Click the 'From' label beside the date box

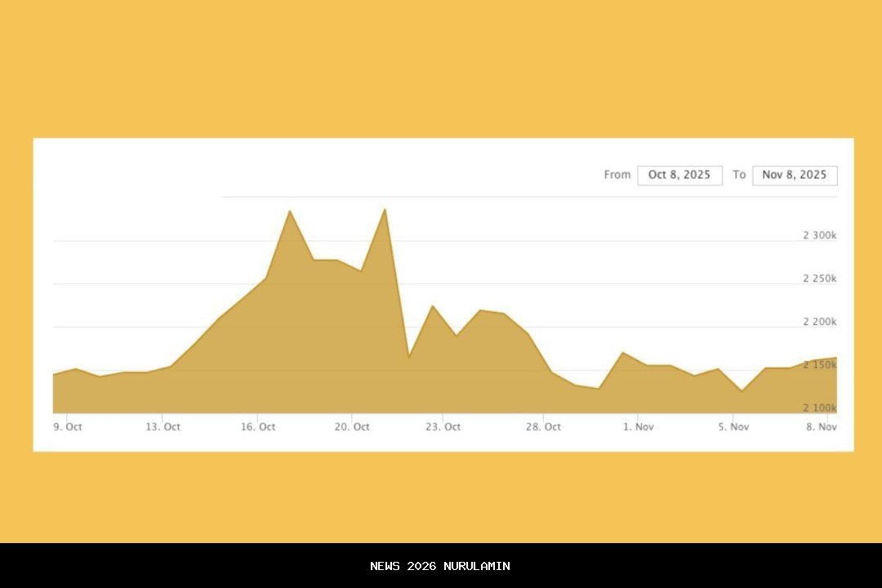[x=617, y=175]
